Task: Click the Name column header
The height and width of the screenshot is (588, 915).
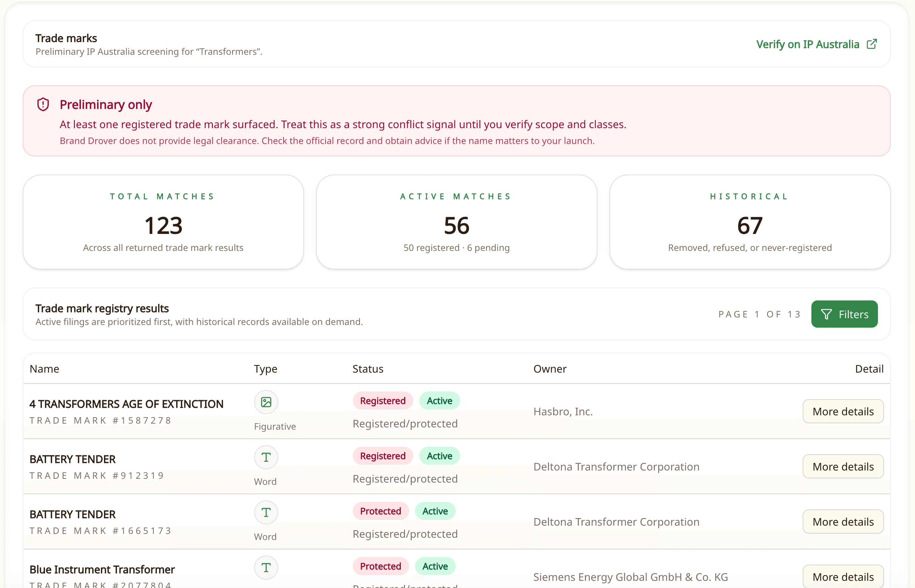Action: point(44,369)
